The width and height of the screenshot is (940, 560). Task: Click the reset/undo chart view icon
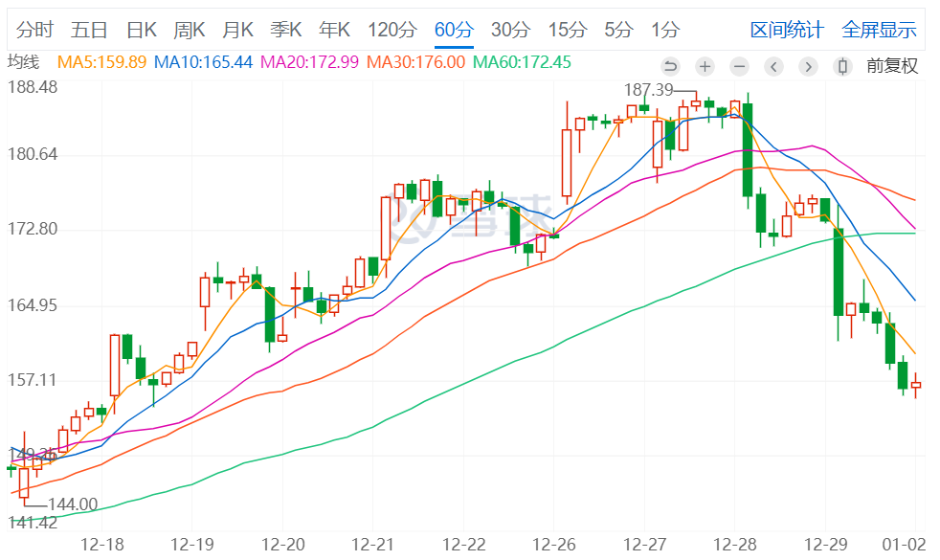point(670,67)
